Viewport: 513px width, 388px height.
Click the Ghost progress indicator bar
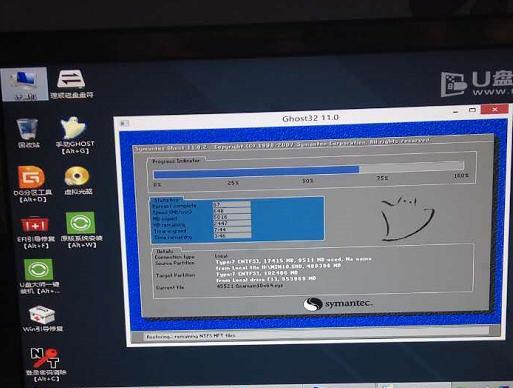point(308,170)
